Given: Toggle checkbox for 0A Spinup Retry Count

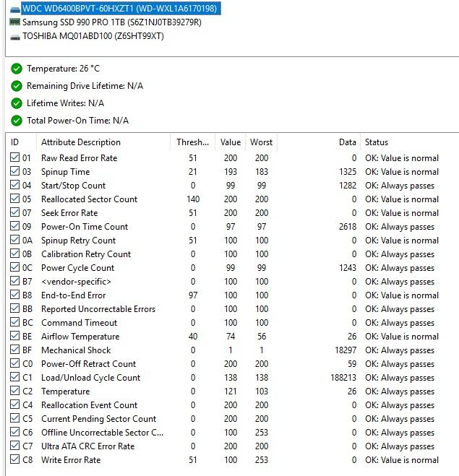Looking at the screenshot, I should pyautogui.click(x=14, y=240).
